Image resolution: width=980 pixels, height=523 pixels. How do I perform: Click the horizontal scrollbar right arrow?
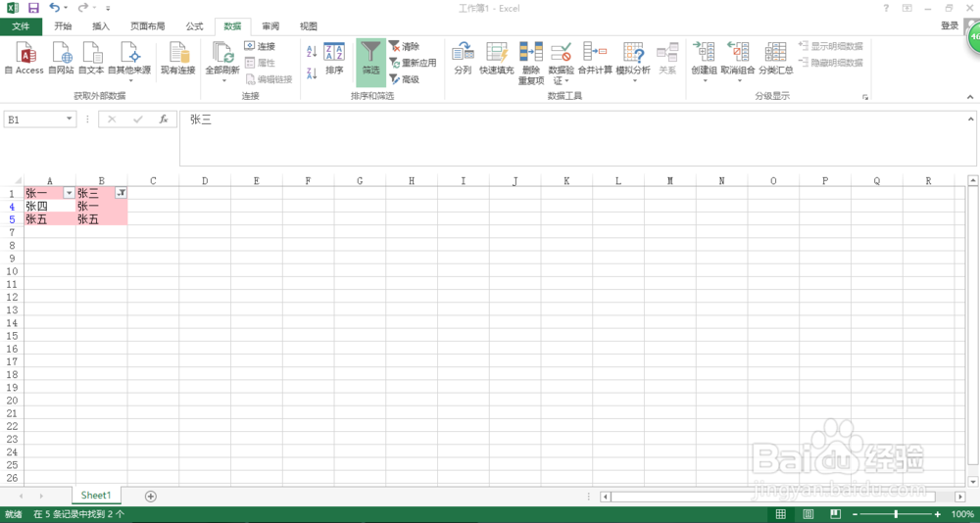point(960,497)
